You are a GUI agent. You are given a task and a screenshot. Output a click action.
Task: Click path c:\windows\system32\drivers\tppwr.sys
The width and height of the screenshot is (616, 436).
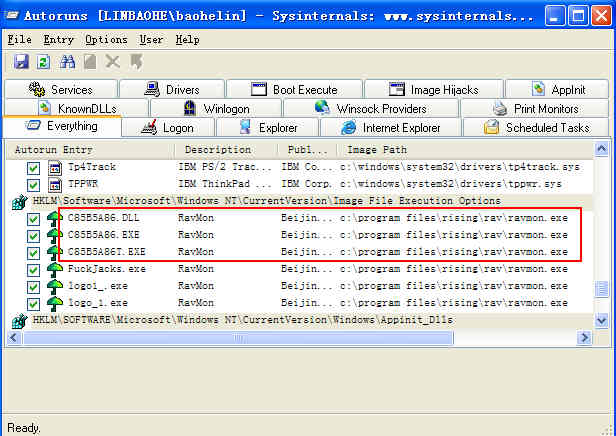point(451,184)
